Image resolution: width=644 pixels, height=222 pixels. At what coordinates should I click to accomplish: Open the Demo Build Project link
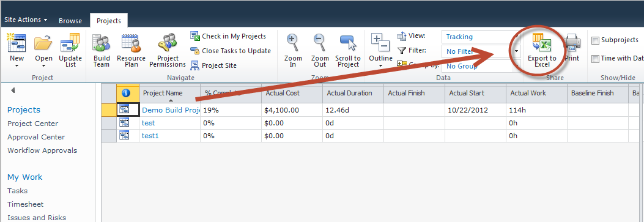coord(171,110)
